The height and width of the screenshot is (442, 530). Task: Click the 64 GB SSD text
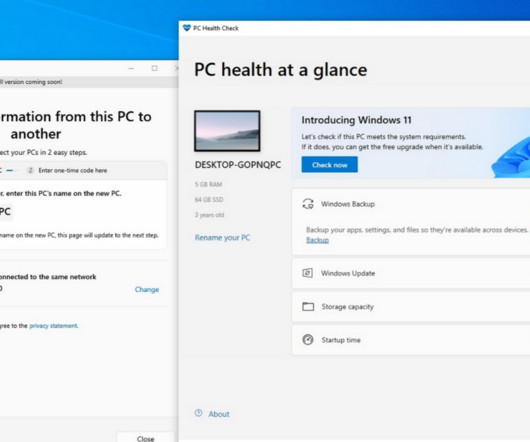[209, 199]
